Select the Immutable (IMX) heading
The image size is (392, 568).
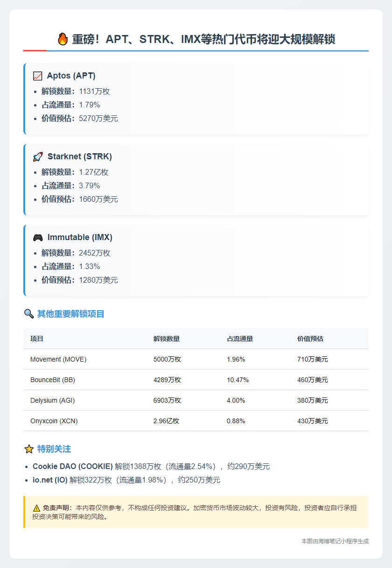pos(80,237)
